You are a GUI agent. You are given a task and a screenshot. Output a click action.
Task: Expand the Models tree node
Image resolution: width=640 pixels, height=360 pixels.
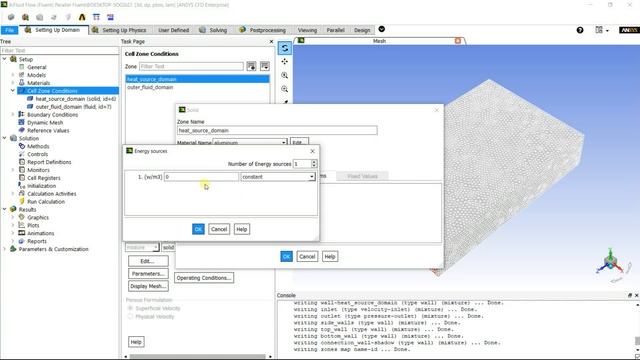[x=13, y=75]
